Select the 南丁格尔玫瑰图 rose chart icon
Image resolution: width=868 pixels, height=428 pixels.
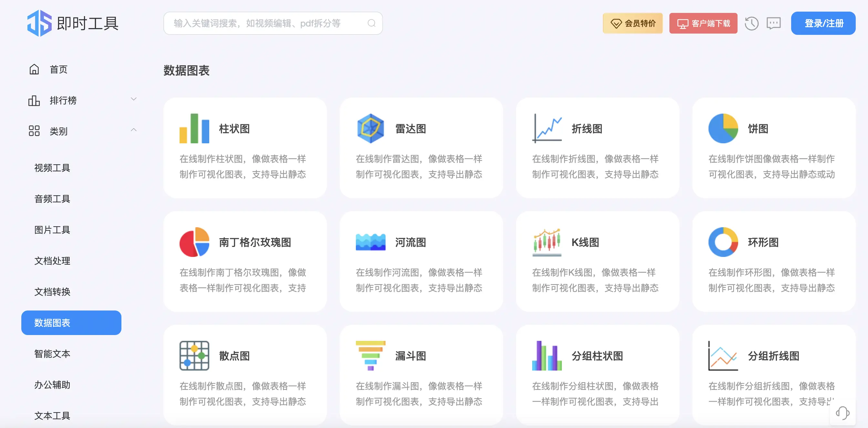[x=194, y=242]
